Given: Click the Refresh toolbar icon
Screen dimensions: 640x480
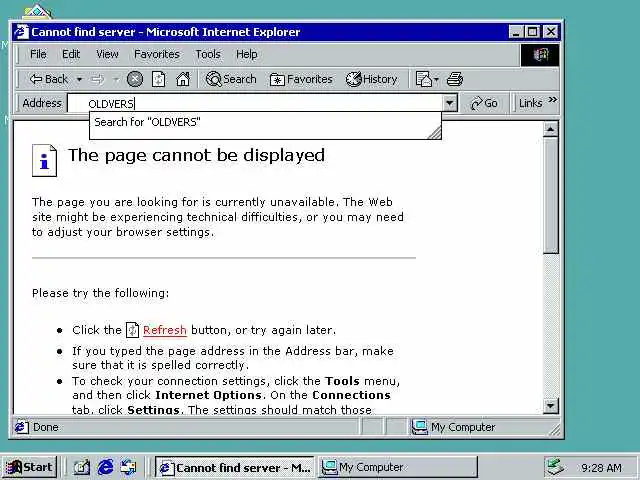Looking at the screenshot, I should coord(158,79).
